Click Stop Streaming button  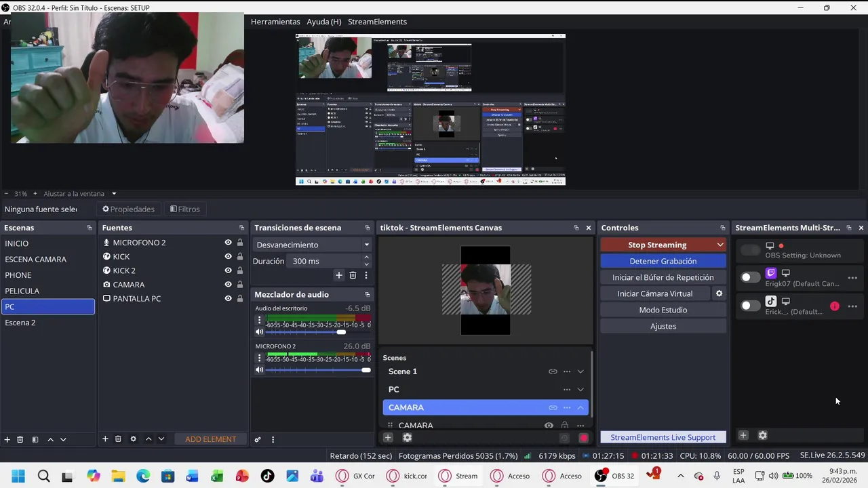(656, 245)
